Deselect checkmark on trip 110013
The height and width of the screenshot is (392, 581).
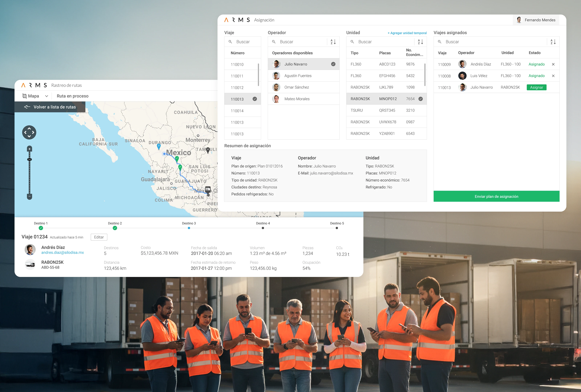click(255, 99)
